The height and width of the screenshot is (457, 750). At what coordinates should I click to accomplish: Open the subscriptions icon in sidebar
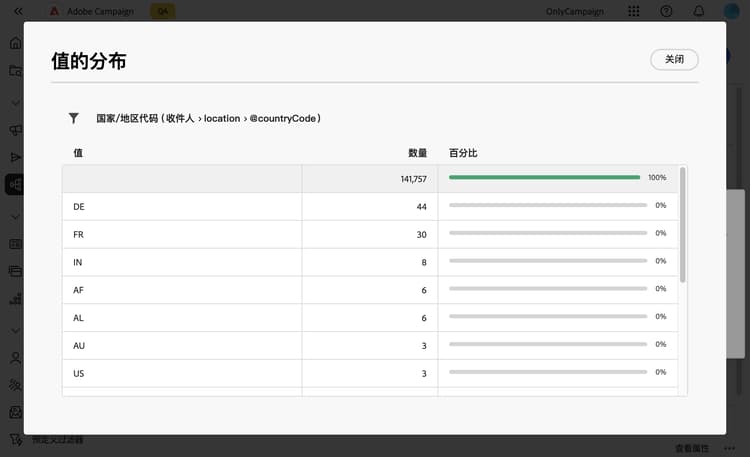coord(15,385)
